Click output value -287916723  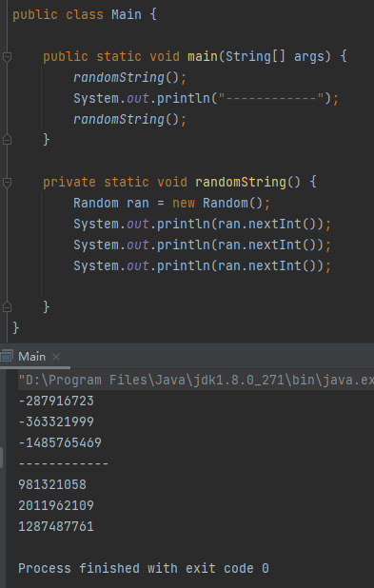[x=56, y=402]
